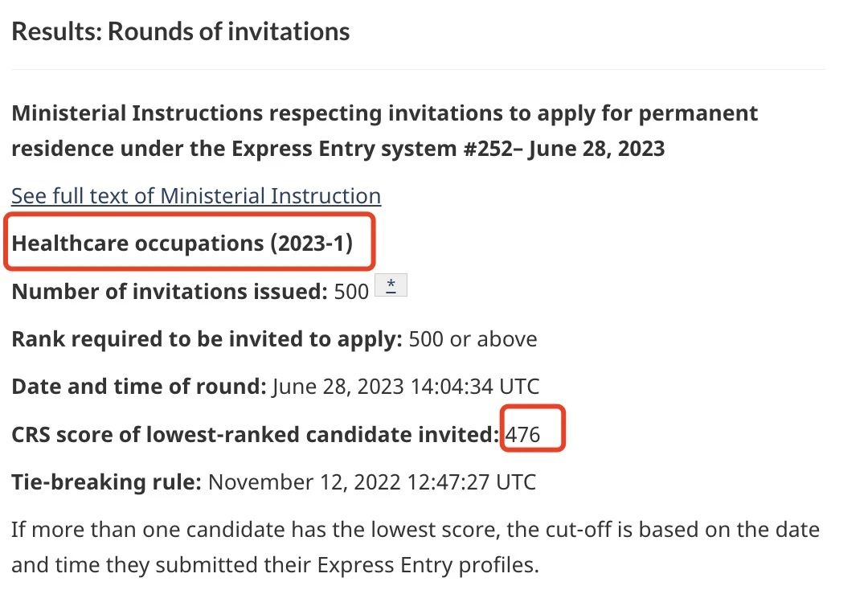Viewport: 868px width, 590px height.
Task: Select the June 28, 2023 14:04:34 UTC timestamp
Action: [406, 387]
